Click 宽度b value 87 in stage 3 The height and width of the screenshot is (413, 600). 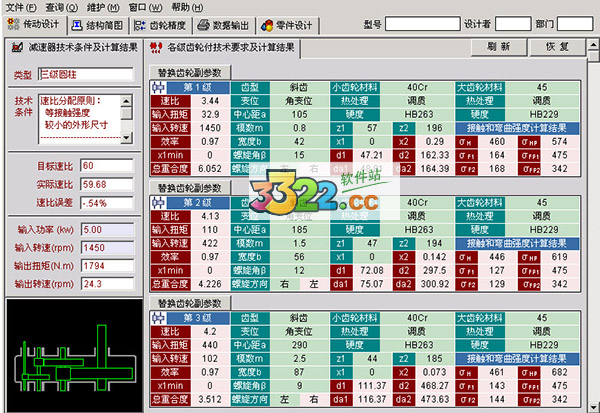[x=299, y=372]
